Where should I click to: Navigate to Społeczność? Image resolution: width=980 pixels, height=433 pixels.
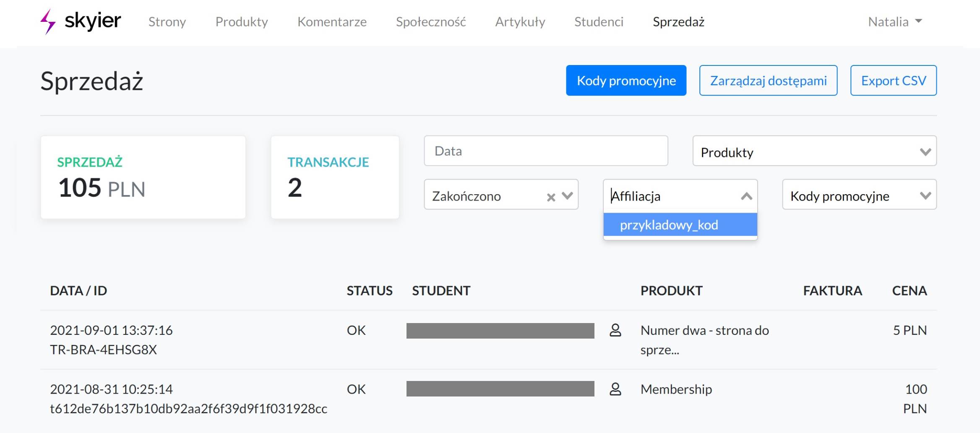(x=431, y=21)
